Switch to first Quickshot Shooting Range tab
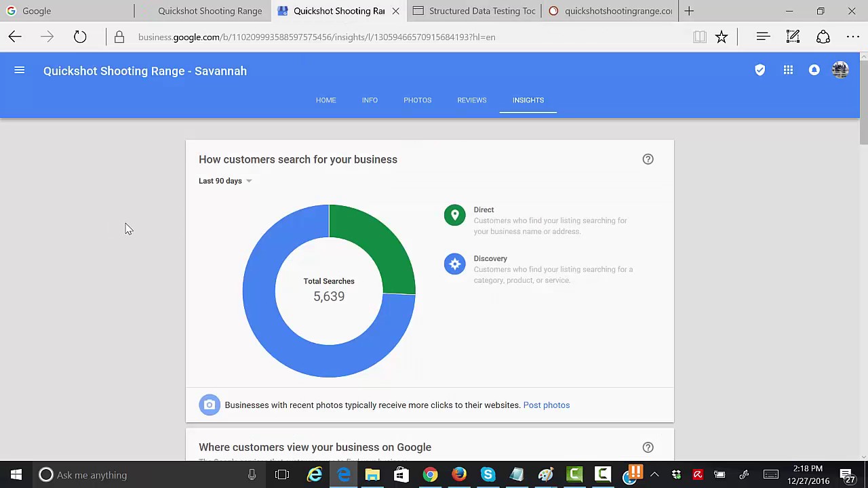 (x=202, y=11)
